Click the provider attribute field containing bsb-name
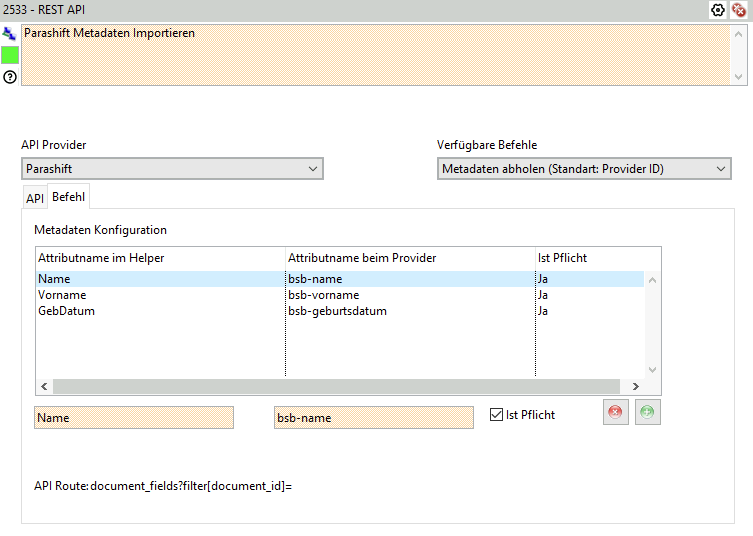 (x=373, y=417)
